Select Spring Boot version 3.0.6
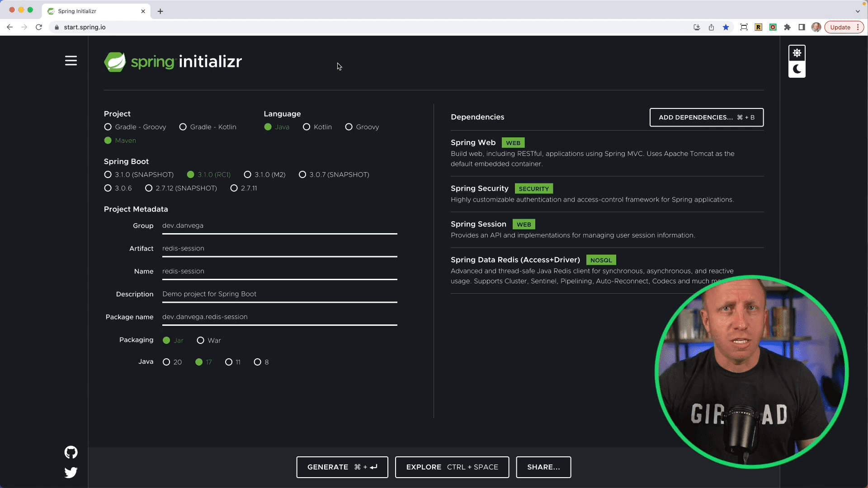This screenshot has height=488, width=868. [108, 188]
